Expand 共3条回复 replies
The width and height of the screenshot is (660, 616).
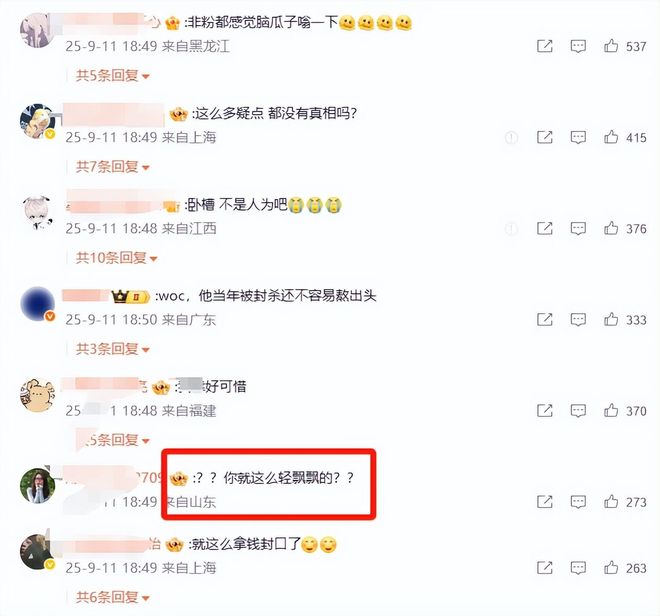[113, 349]
